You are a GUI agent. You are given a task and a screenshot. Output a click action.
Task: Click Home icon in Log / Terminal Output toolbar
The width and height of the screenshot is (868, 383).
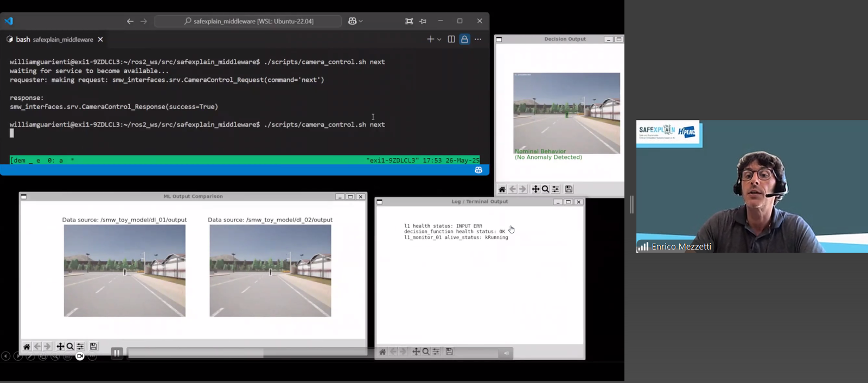pos(382,352)
